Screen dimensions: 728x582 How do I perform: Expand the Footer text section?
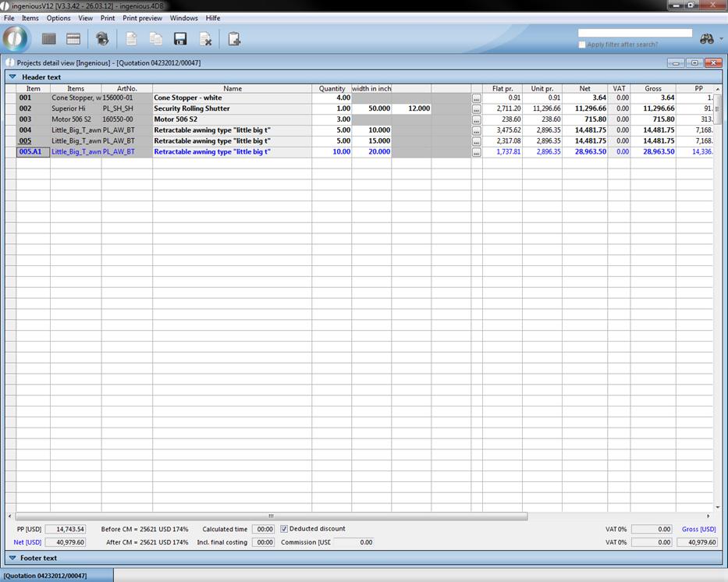12,558
